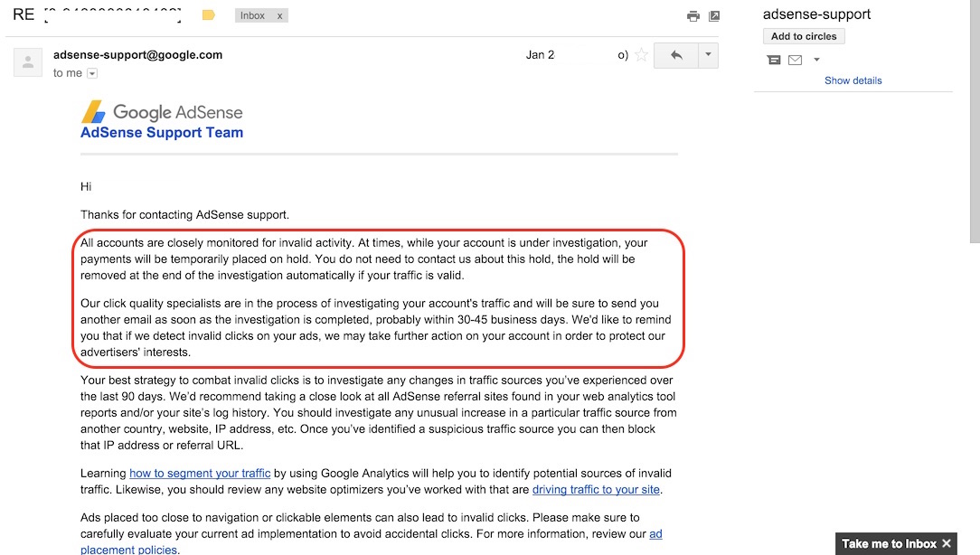Dismiss the 'Take me to Inbox' banner

(947, 543)
